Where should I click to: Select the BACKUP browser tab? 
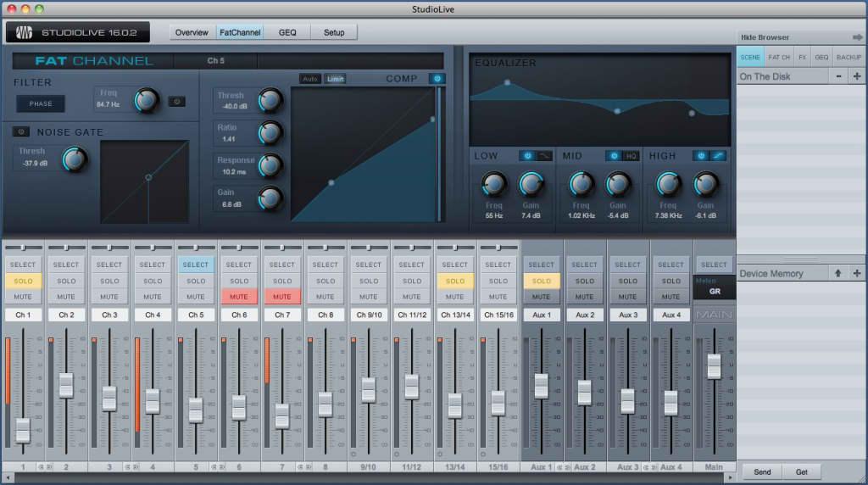(849, 57)
